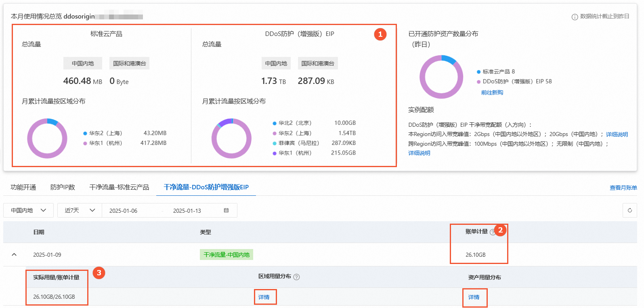Open 详情 link under 资产用量分布
The height and width of the screenshot is (308, 644).
click(x=474, y=297)
